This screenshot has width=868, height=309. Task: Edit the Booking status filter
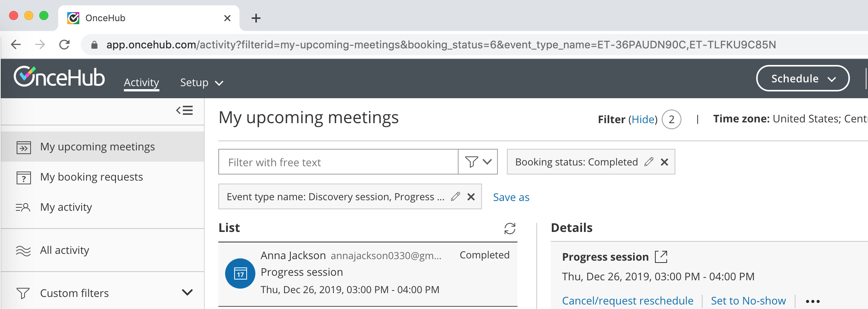tap(649, 162)
